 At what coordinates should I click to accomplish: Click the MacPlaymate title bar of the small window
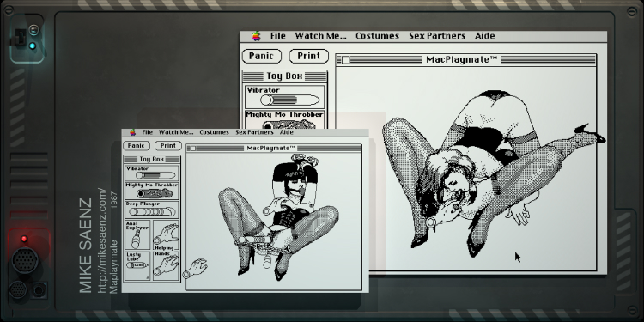pyautogui.click(x=274, y=149)
